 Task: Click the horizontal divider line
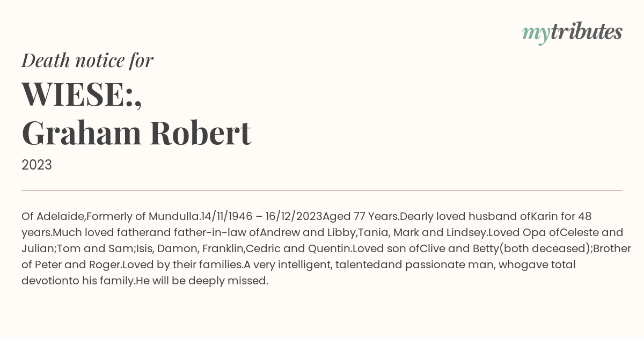tap(322, 190)
